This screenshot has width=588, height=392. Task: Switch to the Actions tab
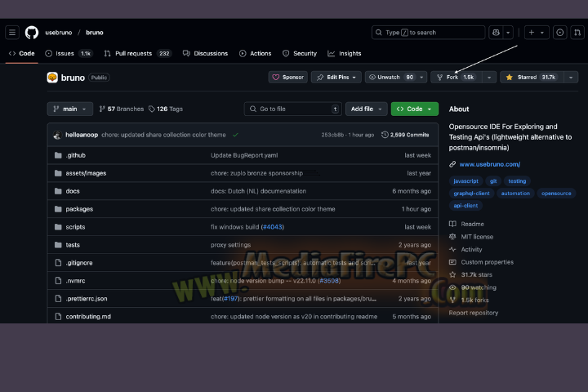[256, 54]
